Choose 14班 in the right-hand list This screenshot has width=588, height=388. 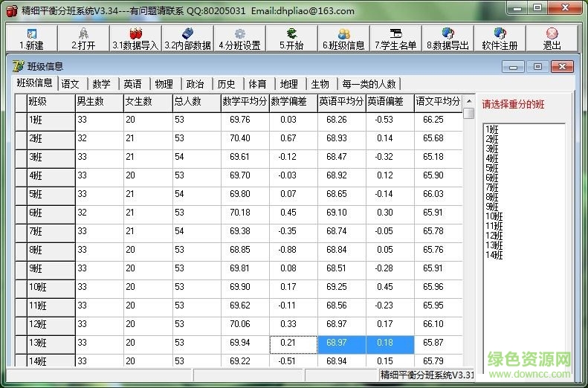(494, 255)
